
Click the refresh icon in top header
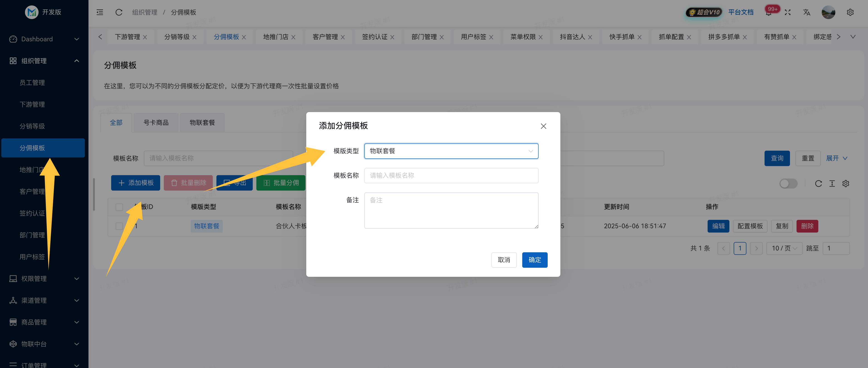[x=119, y=12]
